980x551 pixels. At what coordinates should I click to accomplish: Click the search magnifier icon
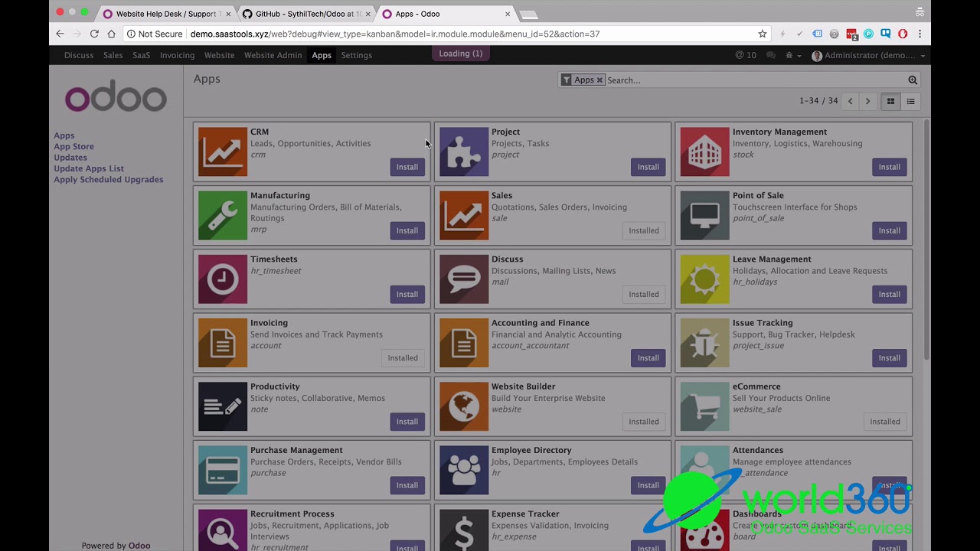click(x=913, y=80)
